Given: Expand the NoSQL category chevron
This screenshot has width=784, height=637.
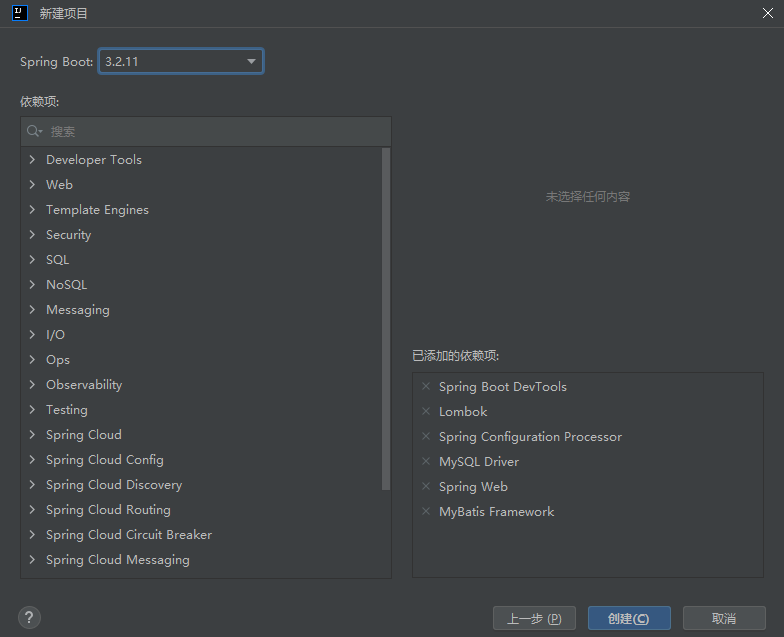Looking at the screenshot, I should [x=32, y=284].
